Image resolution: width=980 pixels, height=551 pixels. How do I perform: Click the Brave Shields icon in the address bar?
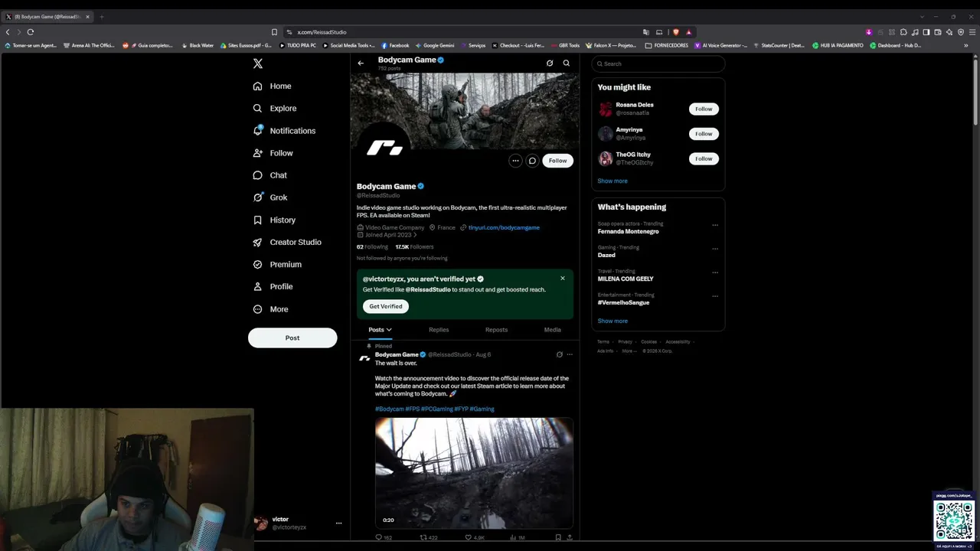676,32
